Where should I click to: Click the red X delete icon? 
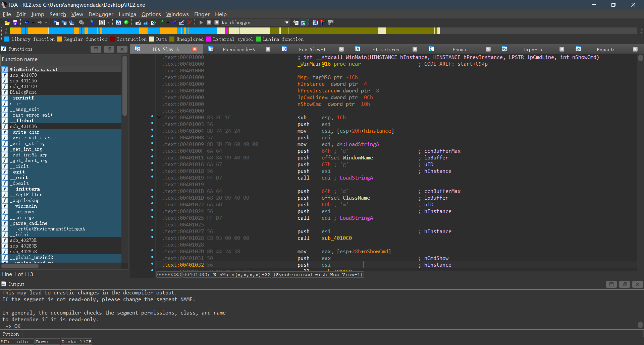click(190, 22)
